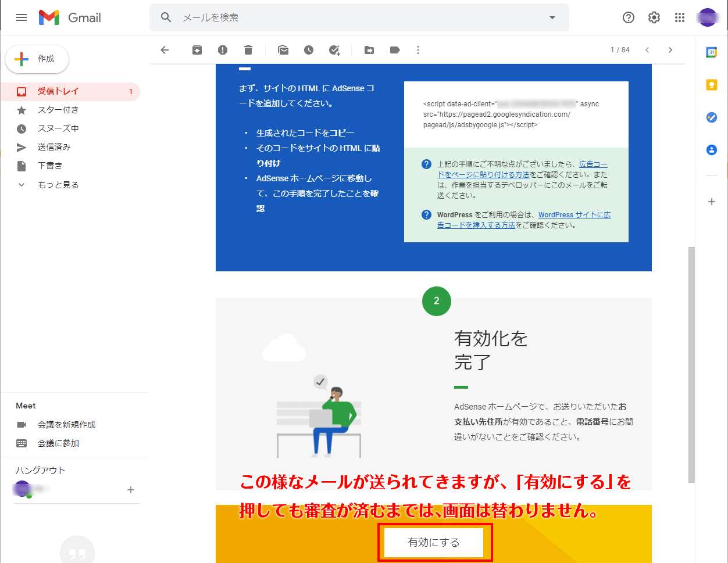Open the Google apps grid
Viewport: 728px width, 563px height.
point(680,17)
